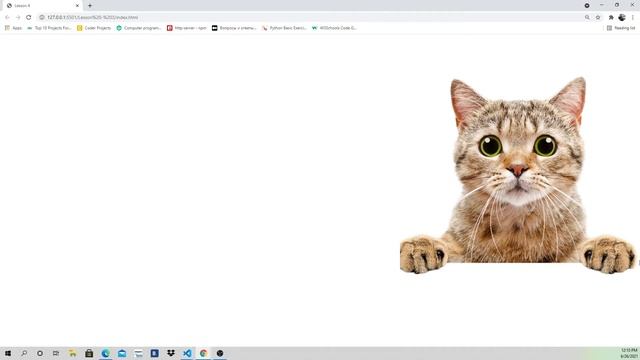Screen dimensions: 640x360
Task: Open Task View in taskbar
Action: click(56, 353)
